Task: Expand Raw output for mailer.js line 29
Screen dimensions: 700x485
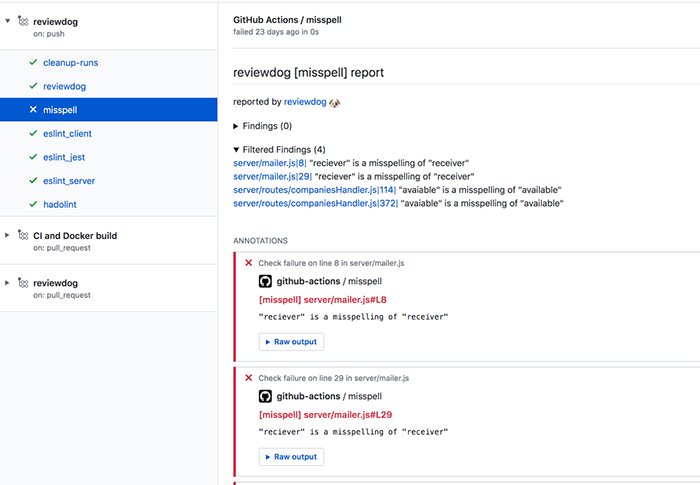Action: pyautogui.click(x=291, y=457)
